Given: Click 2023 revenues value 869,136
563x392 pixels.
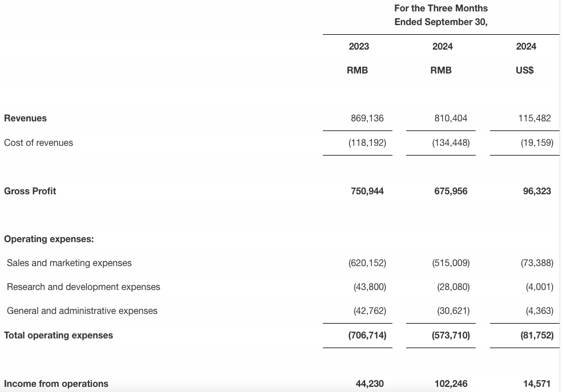Looking at the screenshot, I should 367,119.
